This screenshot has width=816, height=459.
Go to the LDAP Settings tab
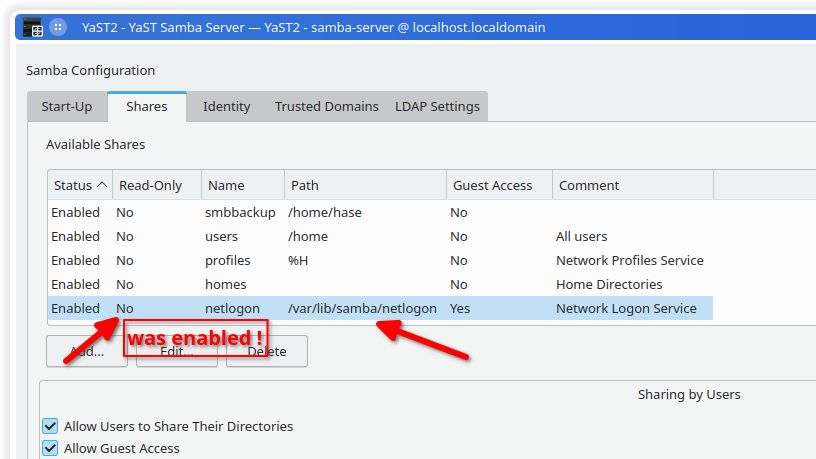[437, 106]
